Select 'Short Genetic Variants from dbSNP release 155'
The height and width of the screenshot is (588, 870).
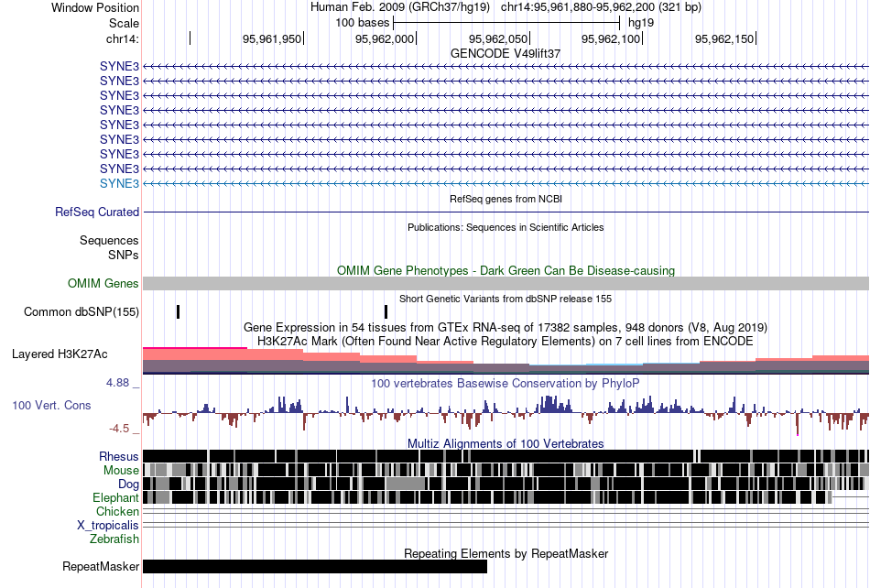pyautogui.click(x=506, y=299)
